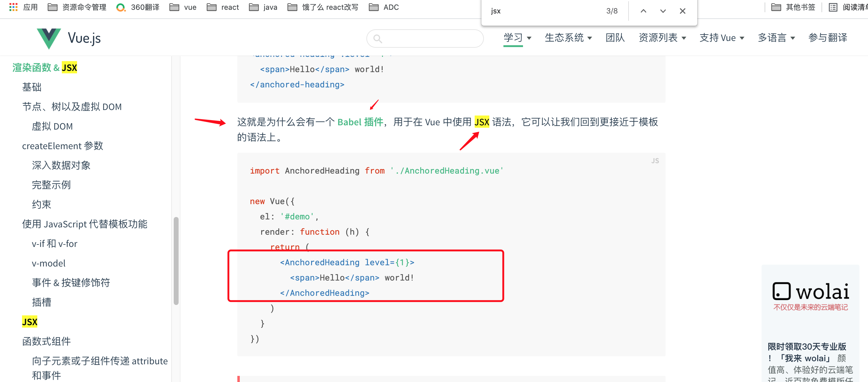Close the find-in-page bar
This screenshot has height=382, width=868.
coord(683,11)
